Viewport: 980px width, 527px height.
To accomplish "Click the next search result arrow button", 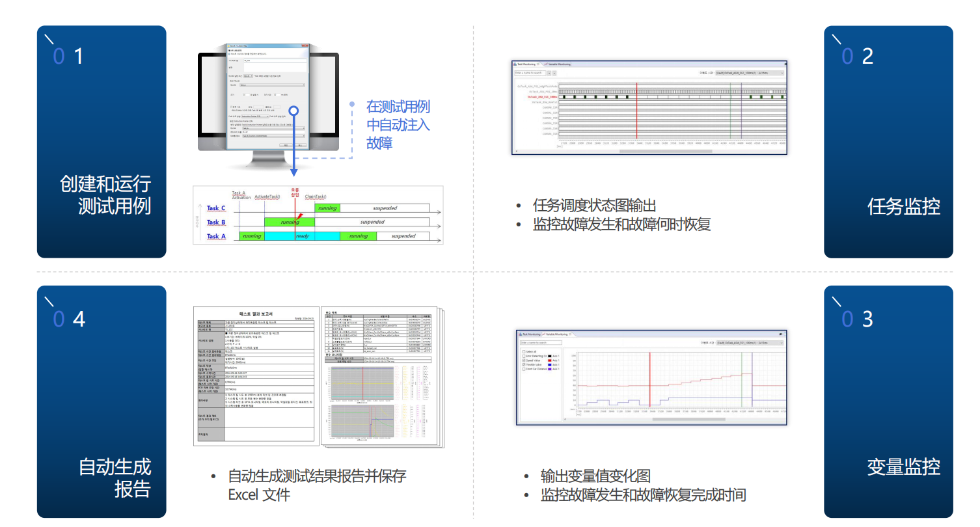I will [x=554, y=73].
